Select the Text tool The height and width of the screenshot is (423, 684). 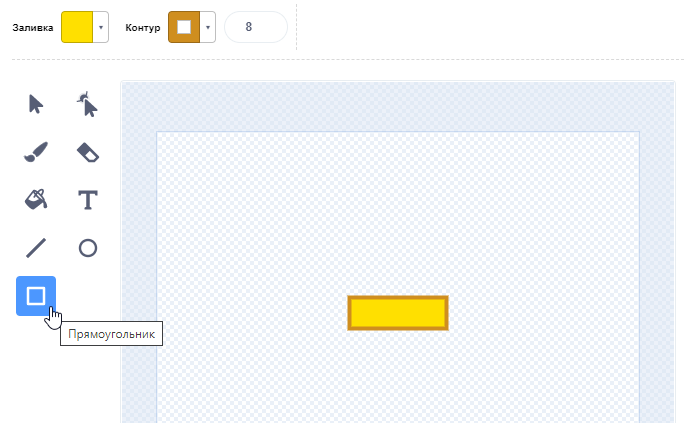(x=88, y=200)
